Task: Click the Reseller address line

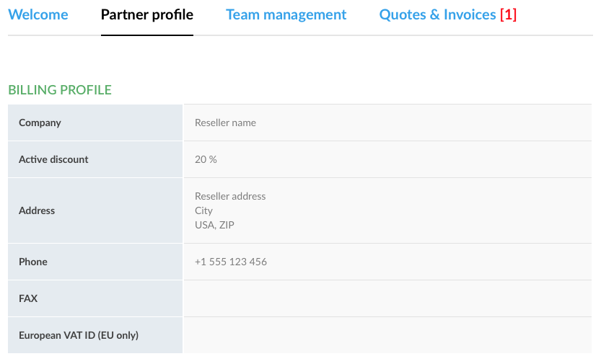Action: (230, 196)
